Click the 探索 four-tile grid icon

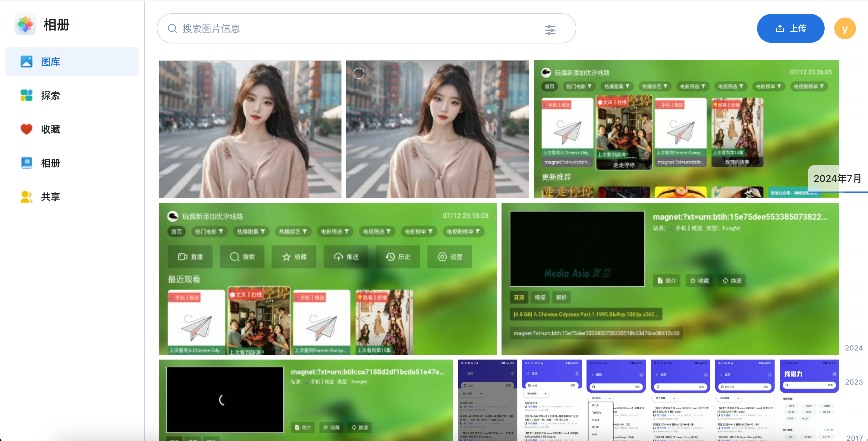coord(26,95)
